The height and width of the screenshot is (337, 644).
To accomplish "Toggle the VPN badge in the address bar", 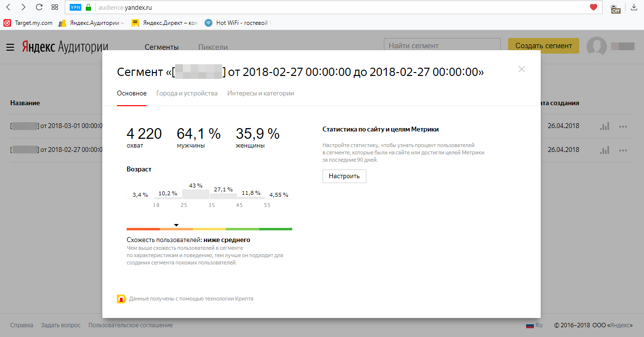I will [76, 7].
